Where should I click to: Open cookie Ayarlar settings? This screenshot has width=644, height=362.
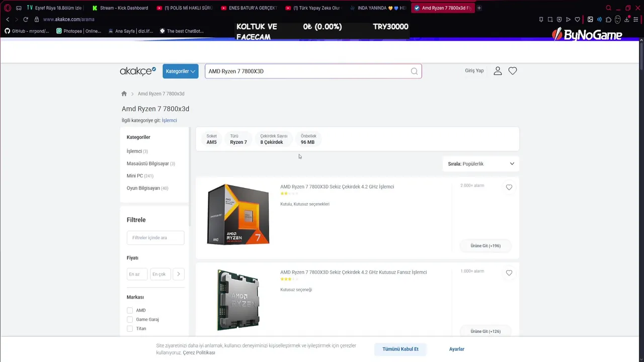[457, 349]
